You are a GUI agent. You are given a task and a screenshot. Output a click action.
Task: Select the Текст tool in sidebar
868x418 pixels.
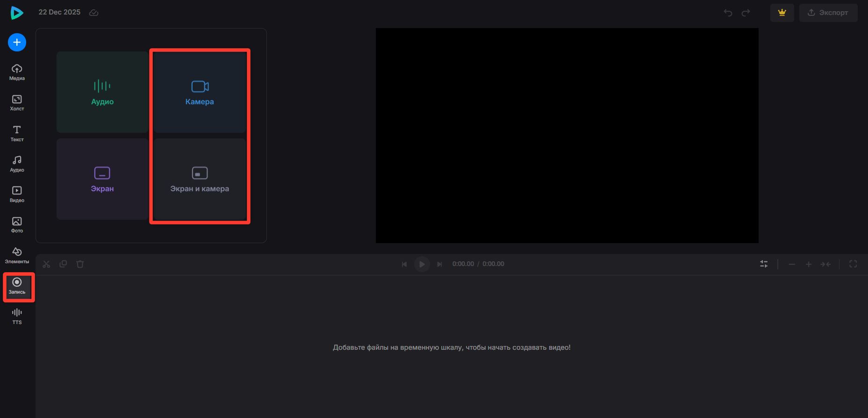coord(17,133)
